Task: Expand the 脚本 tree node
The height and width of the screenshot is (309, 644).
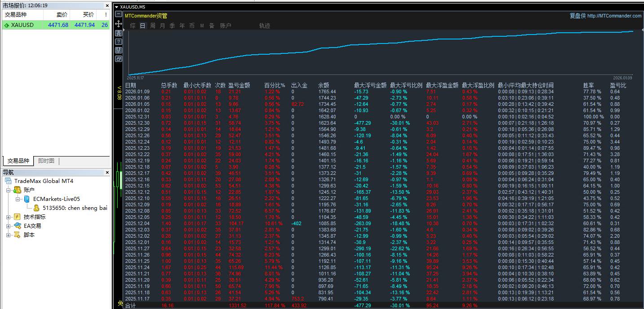Action: click(x=9, y=235)
